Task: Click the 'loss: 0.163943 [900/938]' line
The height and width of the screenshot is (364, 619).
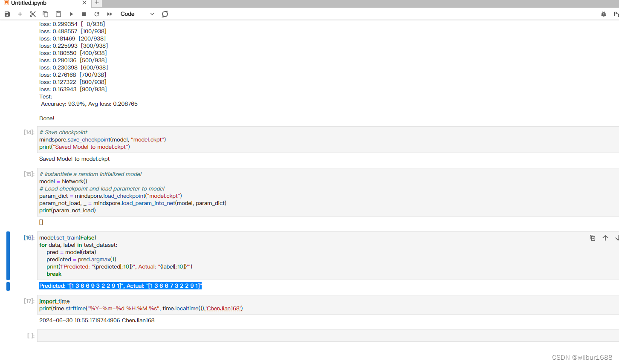Action: (73, 90)
